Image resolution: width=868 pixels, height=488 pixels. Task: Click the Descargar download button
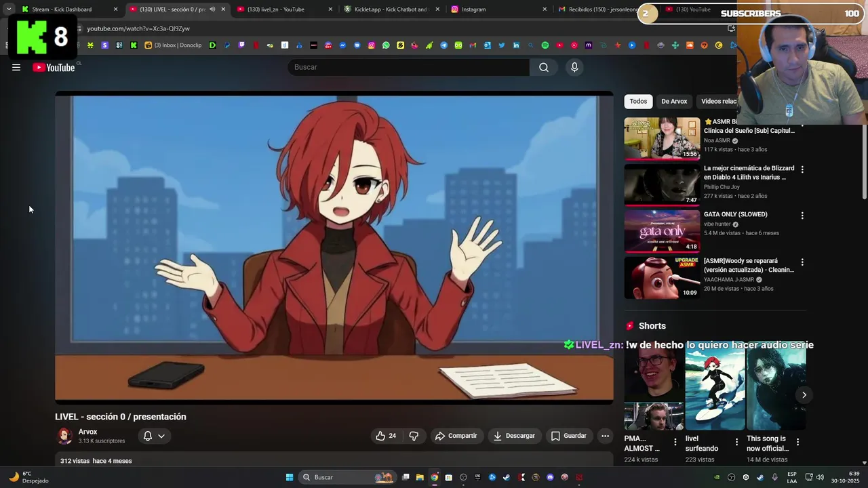click(x=514, y=436)
